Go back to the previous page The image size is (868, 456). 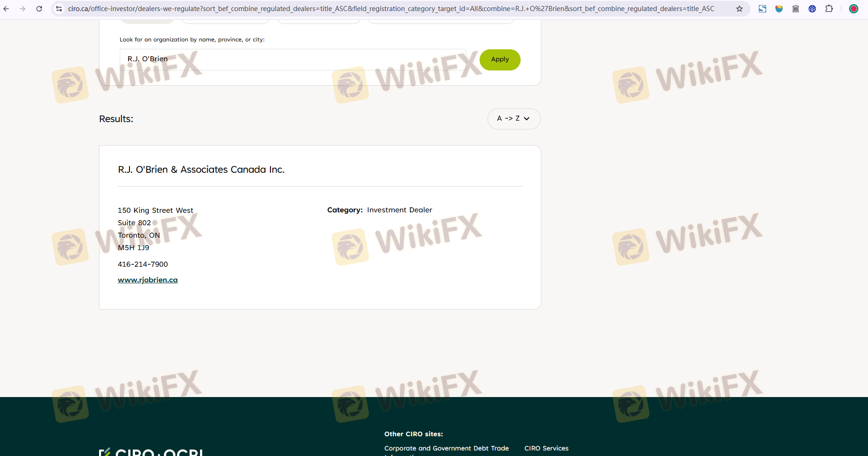pyautogui.click(x=6, y=9)
